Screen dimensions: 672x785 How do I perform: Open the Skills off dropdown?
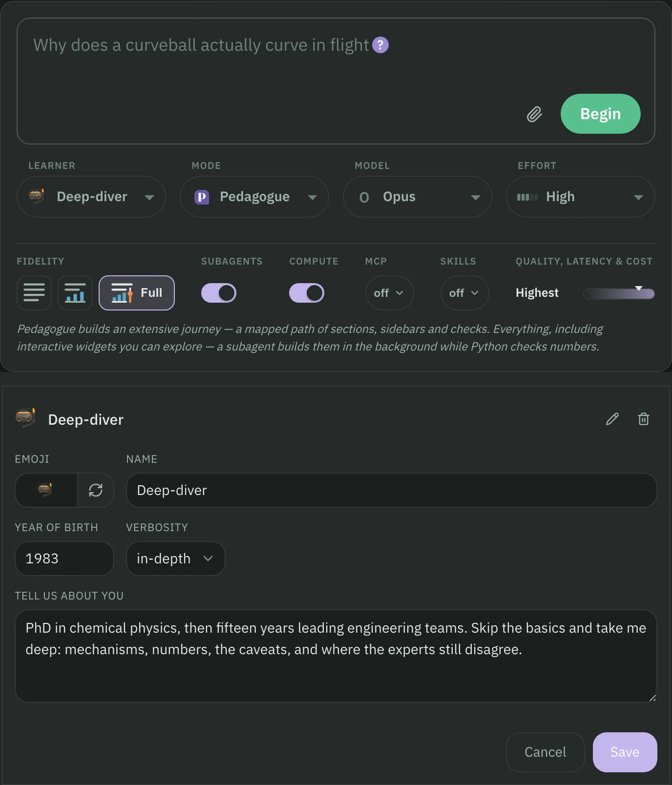464,293
